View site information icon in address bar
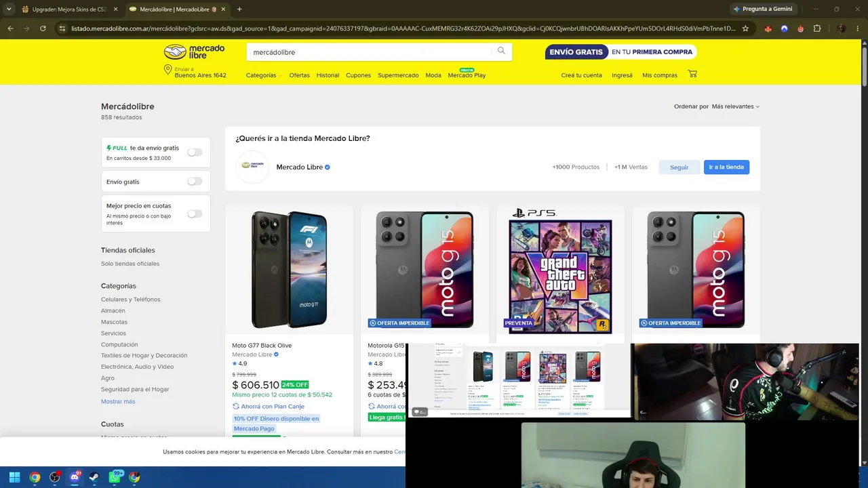Screen dimensions: 868x488 coord(62,28)
